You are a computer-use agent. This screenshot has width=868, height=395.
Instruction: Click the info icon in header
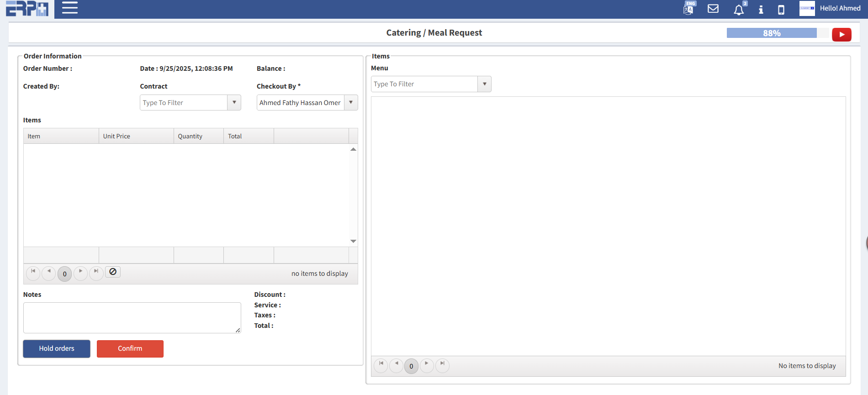coord(761,10)
